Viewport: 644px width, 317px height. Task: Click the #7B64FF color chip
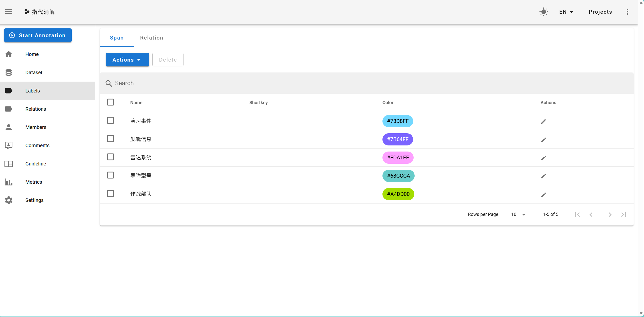(x=397, y=139)
